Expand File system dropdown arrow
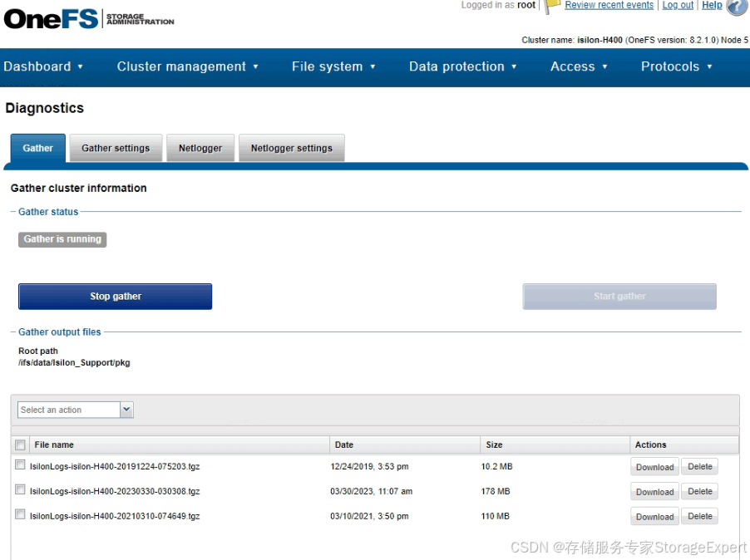Screen dimensions: 750x560 [x=373, y=67]
